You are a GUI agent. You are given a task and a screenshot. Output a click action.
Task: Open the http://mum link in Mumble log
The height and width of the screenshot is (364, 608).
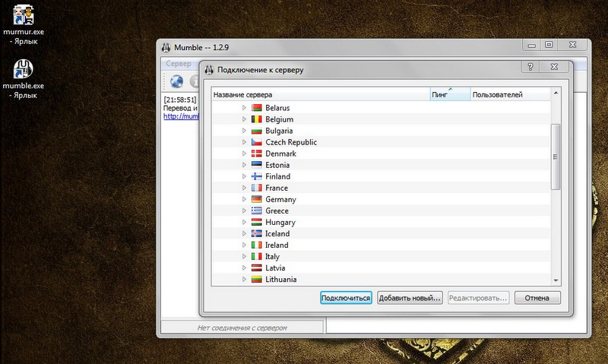[x=181, y=116]
